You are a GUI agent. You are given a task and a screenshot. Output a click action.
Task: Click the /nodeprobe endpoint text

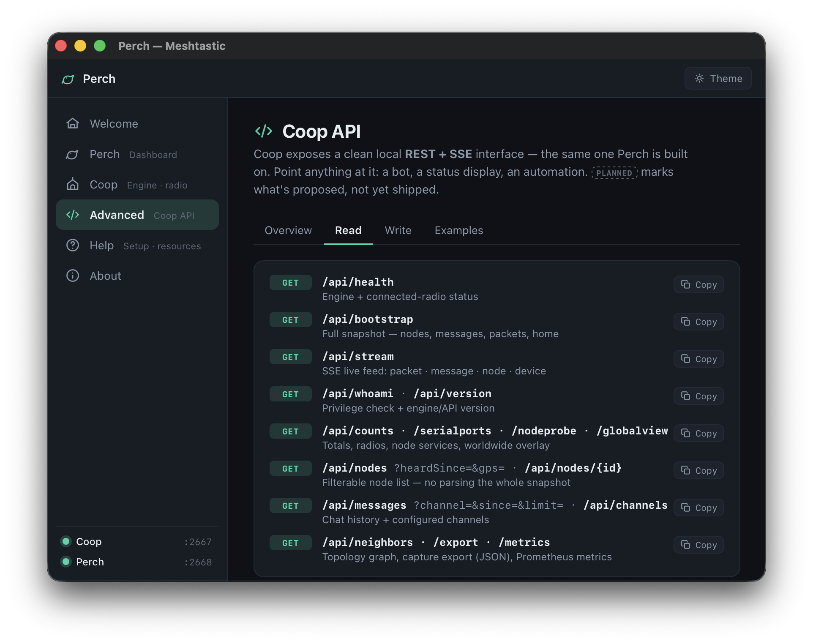coord(544,431)
